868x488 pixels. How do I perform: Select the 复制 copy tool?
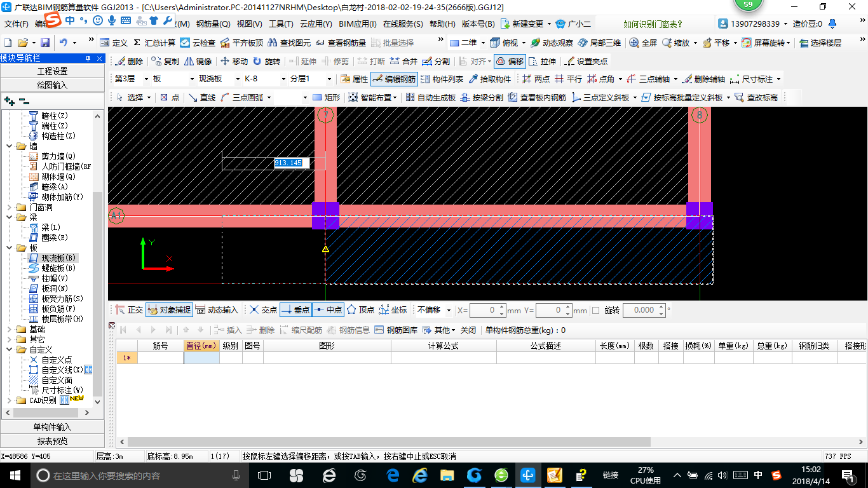(165, 62)
